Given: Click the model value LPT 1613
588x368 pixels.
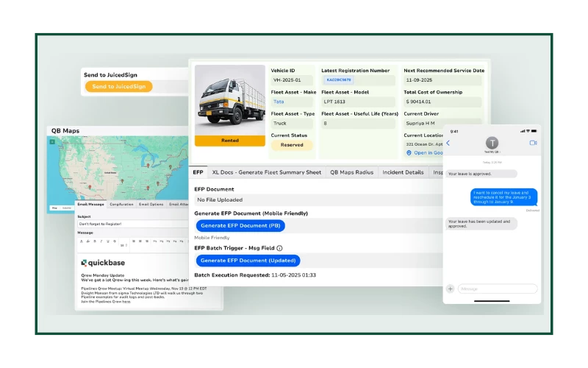Looking at the screenshot, I should [x=358, y=102].
